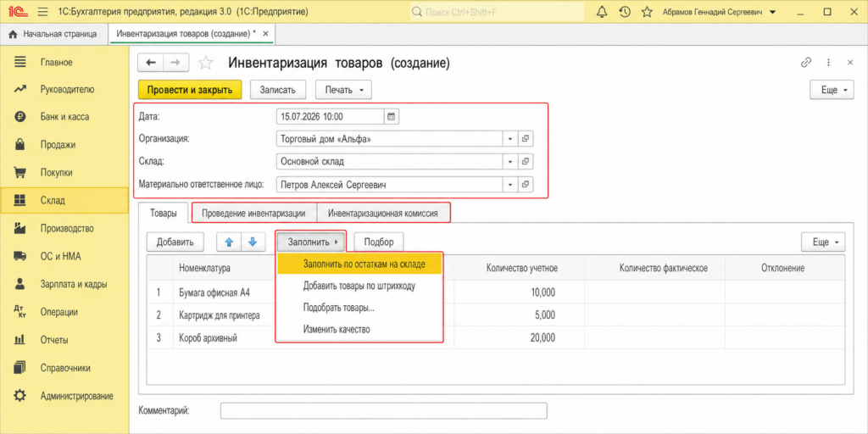
Task: Open Организация record with open-form icon
Action: (526, 139)
